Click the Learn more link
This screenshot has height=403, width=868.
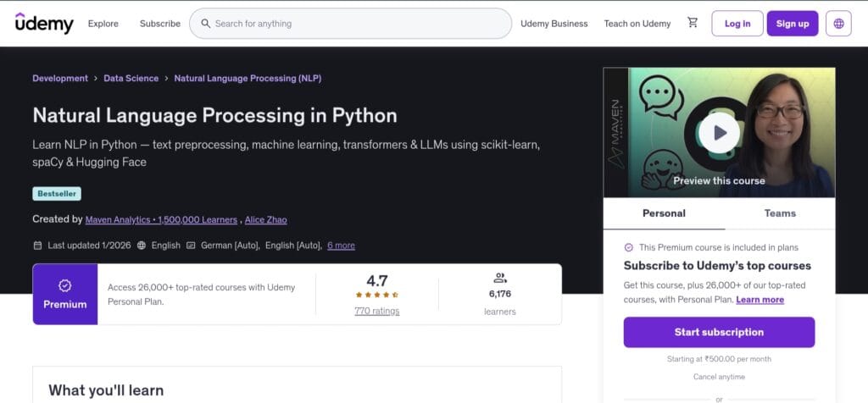(760, 300)
